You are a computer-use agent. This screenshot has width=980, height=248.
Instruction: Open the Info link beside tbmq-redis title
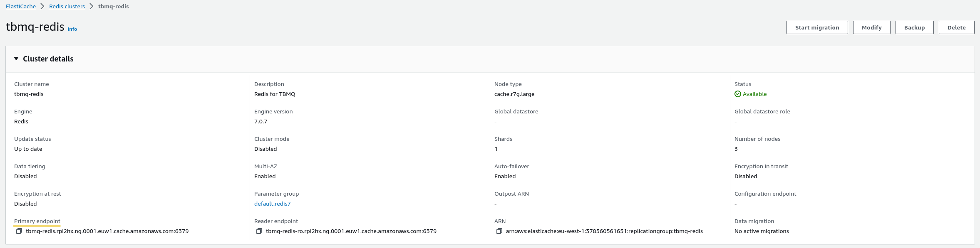72,29
